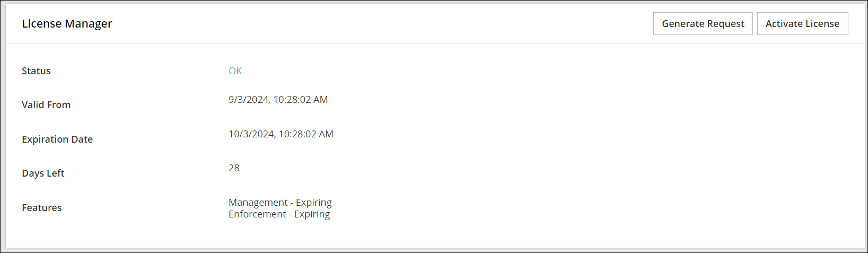Image resolution: width=868 pixels, height=253 pixels.
Task: Select the 28 days left value
Action: [x=234, y=168]
